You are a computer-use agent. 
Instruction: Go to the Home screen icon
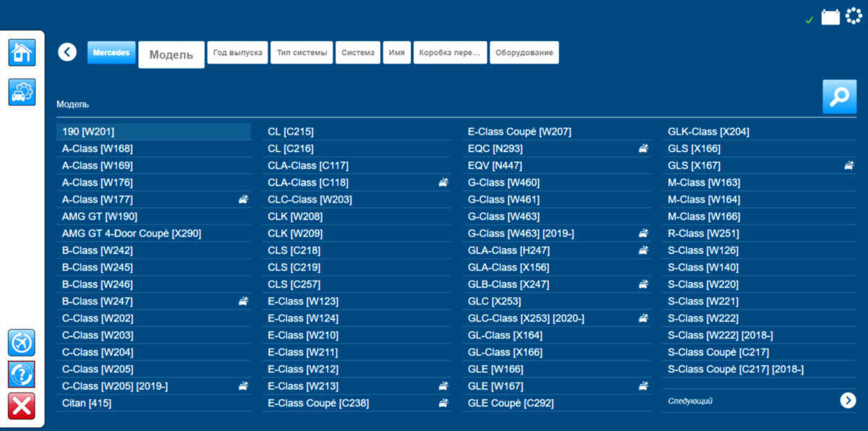22,53
